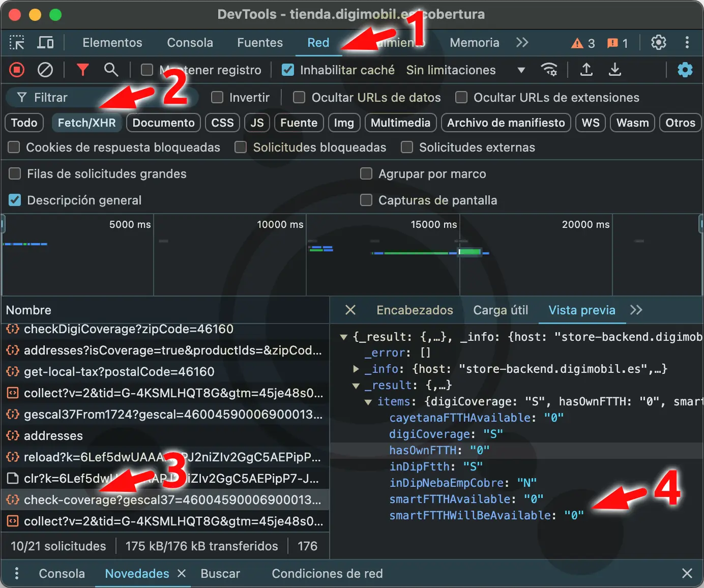Enable Filas de solicitudes grandes

[15, 173]
